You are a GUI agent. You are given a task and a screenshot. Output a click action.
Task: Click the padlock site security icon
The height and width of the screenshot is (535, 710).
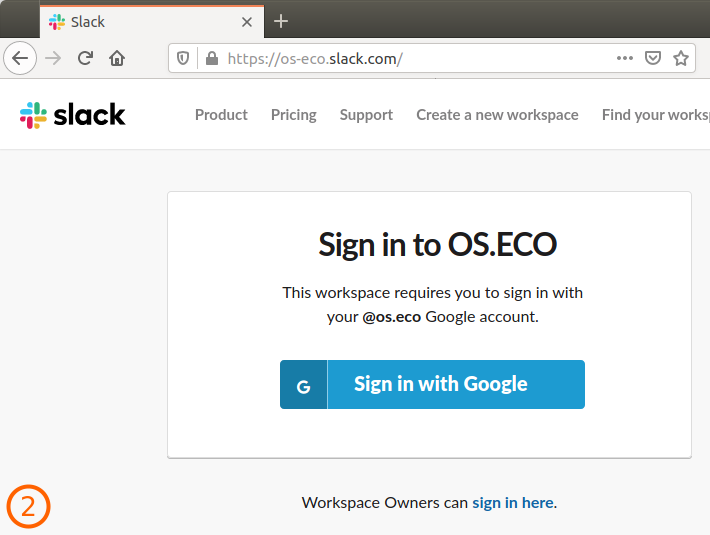211,58
